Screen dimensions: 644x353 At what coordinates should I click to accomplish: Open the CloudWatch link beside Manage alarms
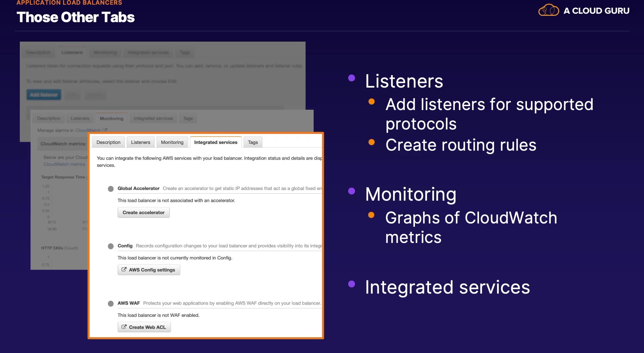88,130
